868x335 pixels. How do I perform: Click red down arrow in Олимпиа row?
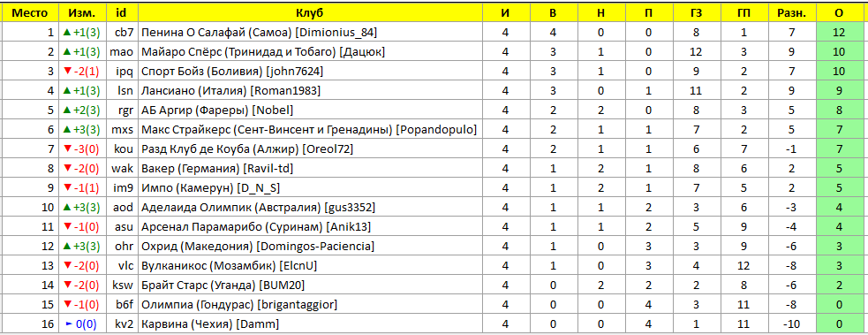(67, 304)
